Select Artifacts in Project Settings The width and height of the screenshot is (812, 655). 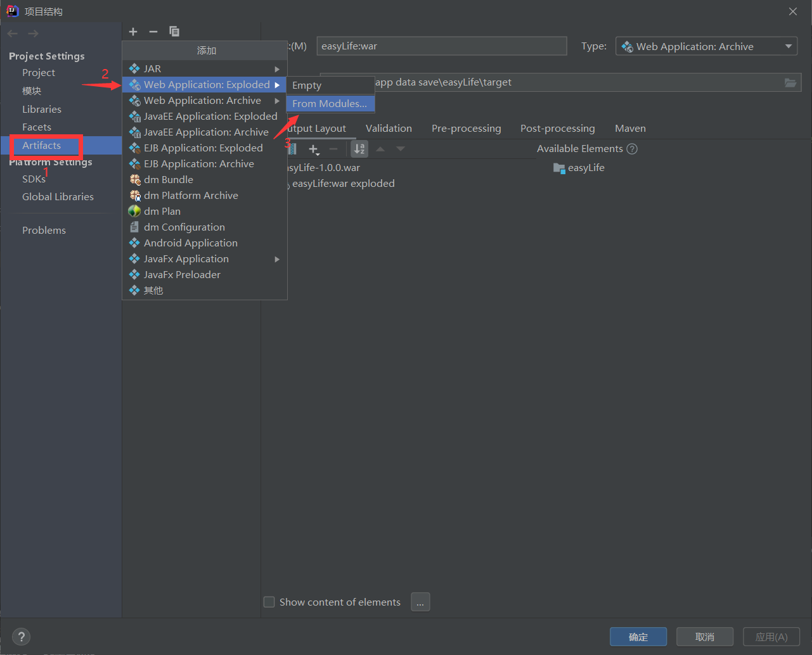42,145
